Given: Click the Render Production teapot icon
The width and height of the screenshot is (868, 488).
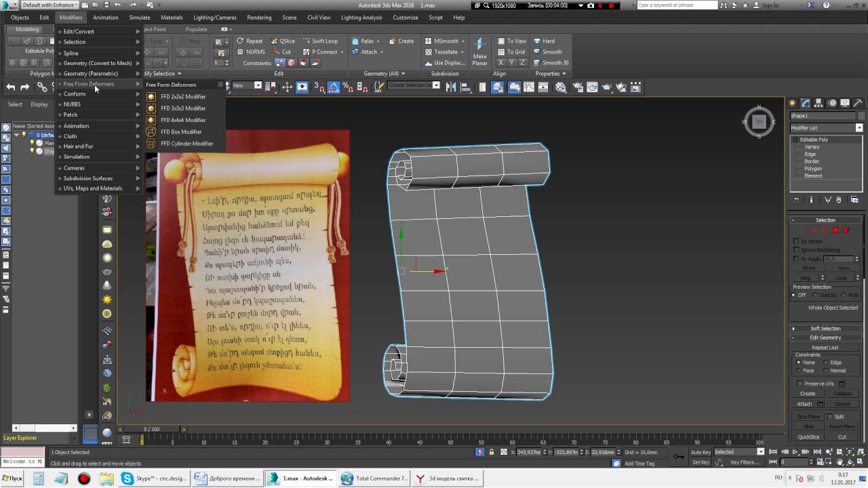Looking at the screenshot, I should [x=607, y=87].
